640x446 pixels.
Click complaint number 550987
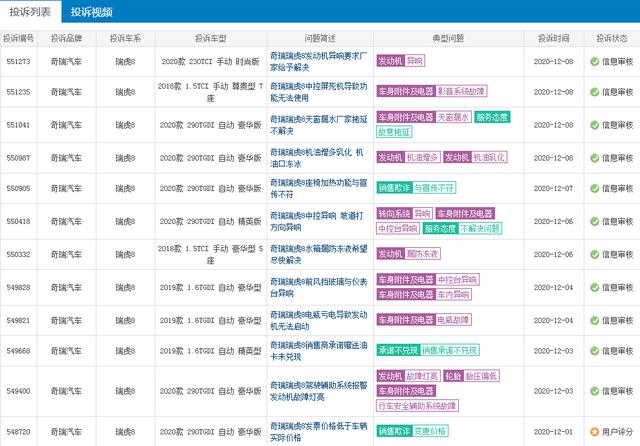18,157
